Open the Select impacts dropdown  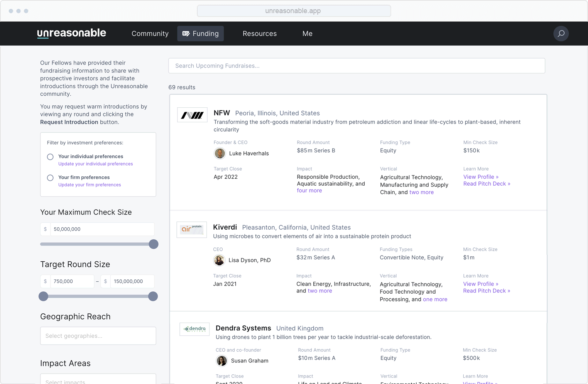[x=98, y=379]
